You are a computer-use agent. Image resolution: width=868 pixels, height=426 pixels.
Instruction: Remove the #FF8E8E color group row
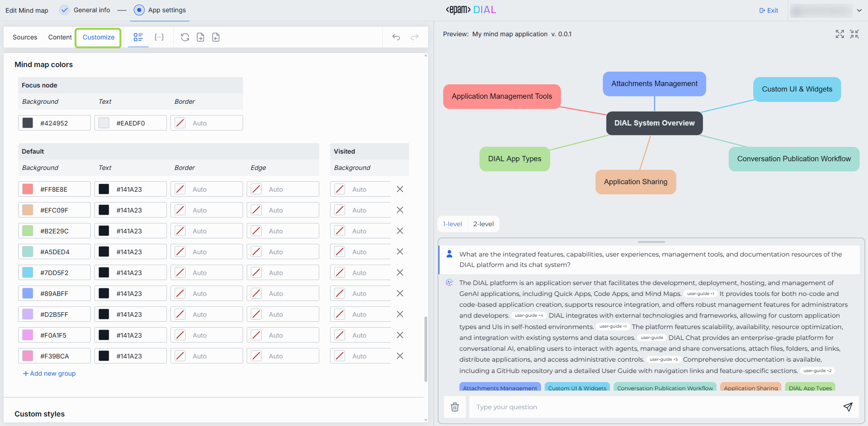(x=400, y=189)
